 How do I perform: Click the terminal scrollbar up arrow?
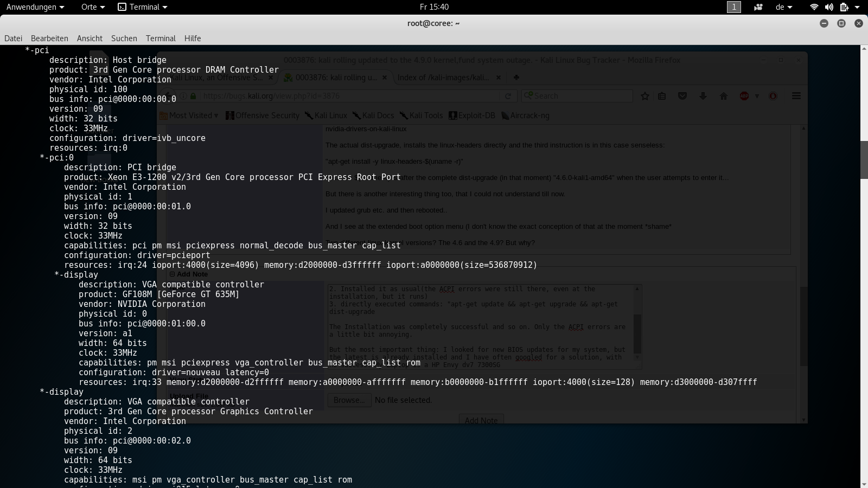[864, 49]
